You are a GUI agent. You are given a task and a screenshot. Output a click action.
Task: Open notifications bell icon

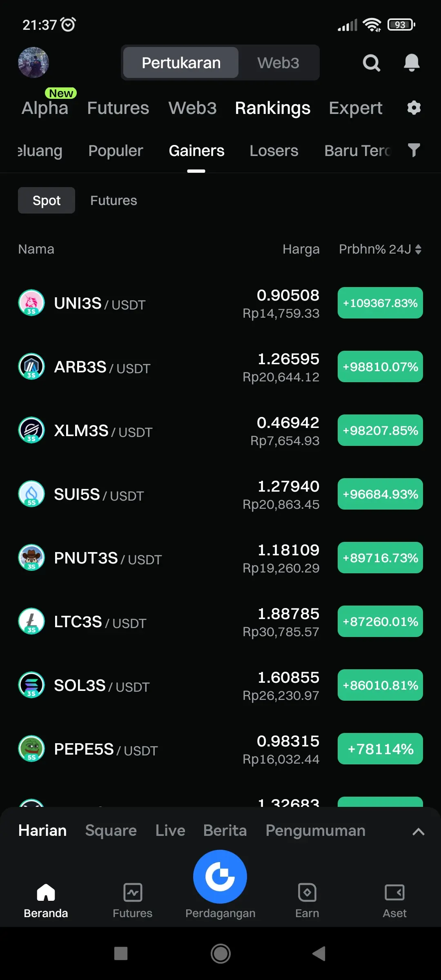click(412, 63)
